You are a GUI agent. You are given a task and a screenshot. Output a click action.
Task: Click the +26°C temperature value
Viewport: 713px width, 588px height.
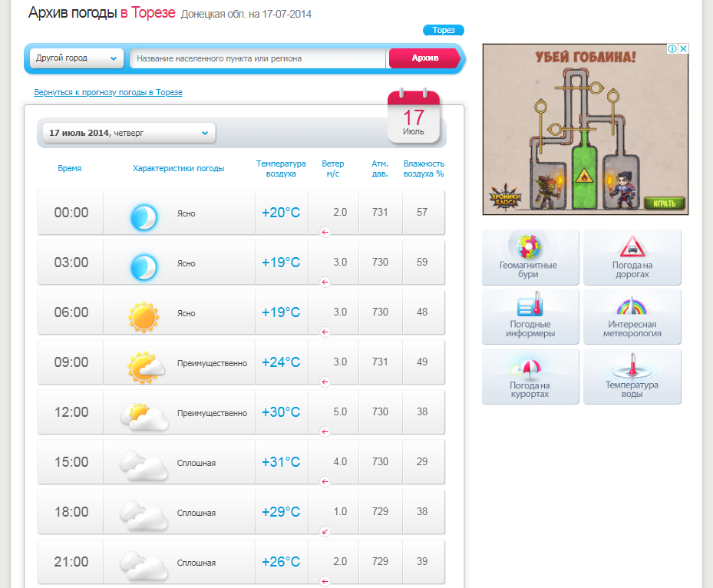(281, 562)
